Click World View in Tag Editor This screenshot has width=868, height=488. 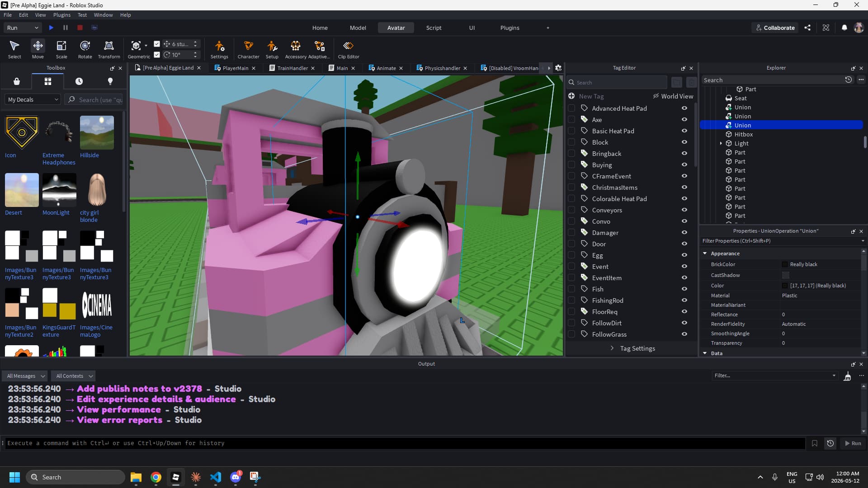pyautogui.click(x=673, y=96)
